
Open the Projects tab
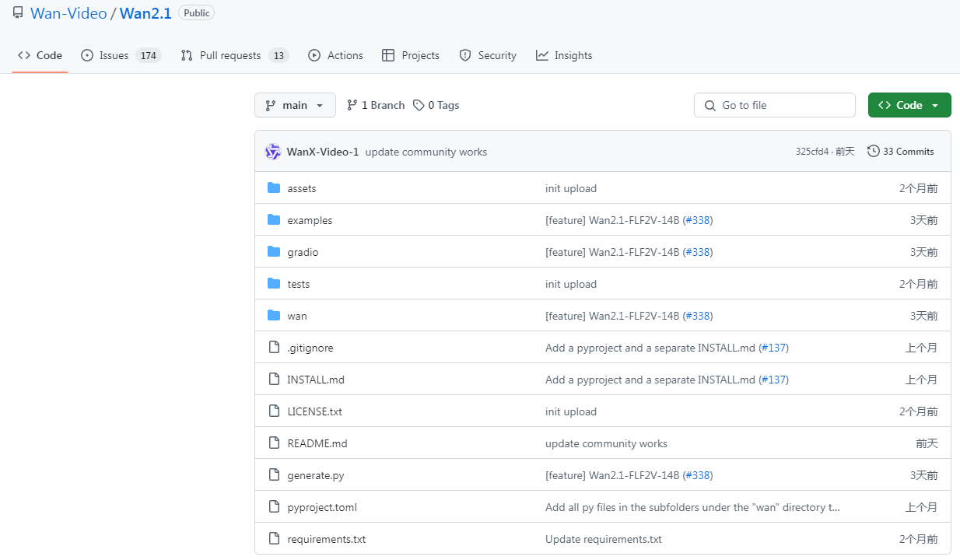(x=411, y=55)
